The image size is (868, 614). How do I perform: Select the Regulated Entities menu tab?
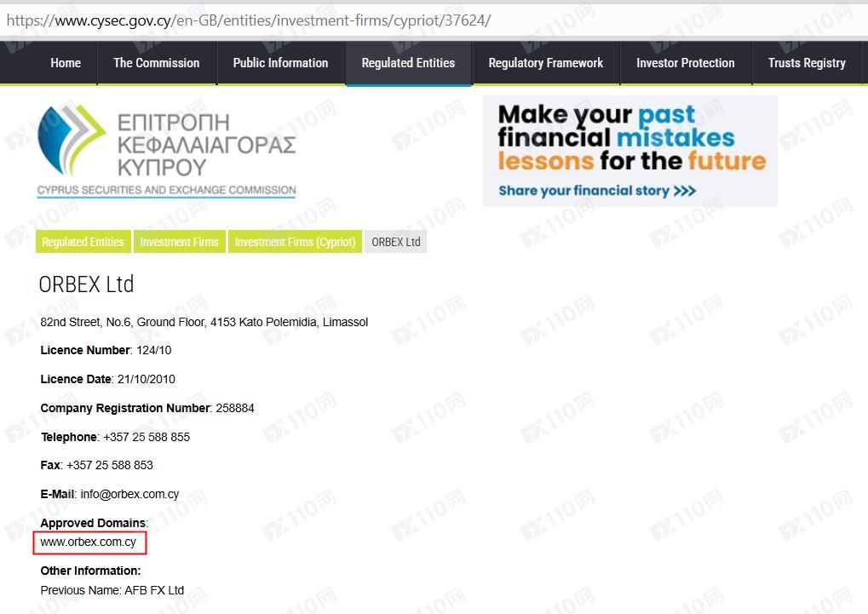pyautogui.click(x=408, y=63)
